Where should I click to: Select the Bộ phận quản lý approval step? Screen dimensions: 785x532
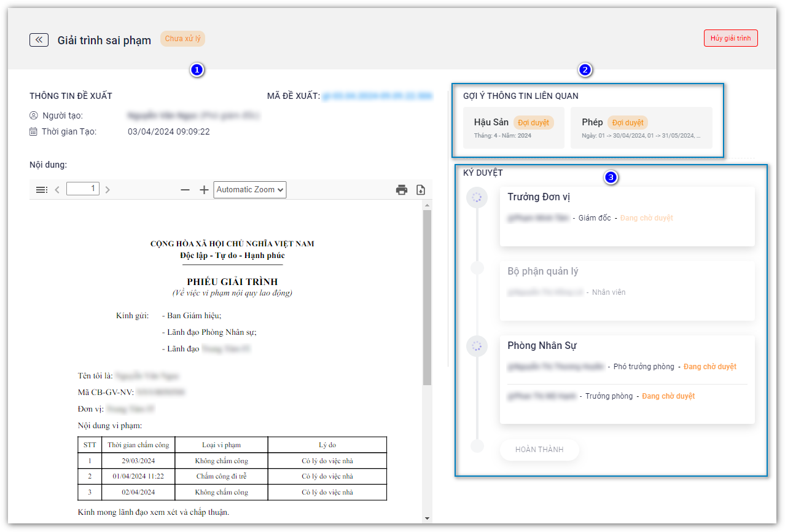pos(627,291)
